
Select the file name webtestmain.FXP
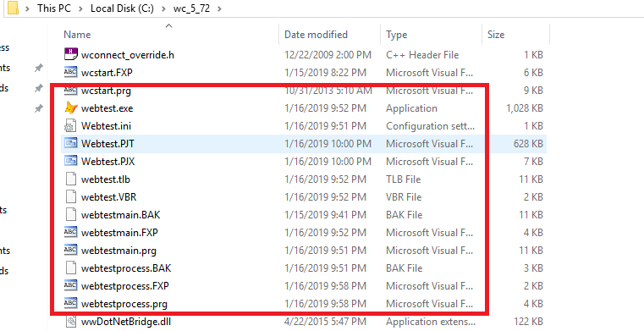119,233
